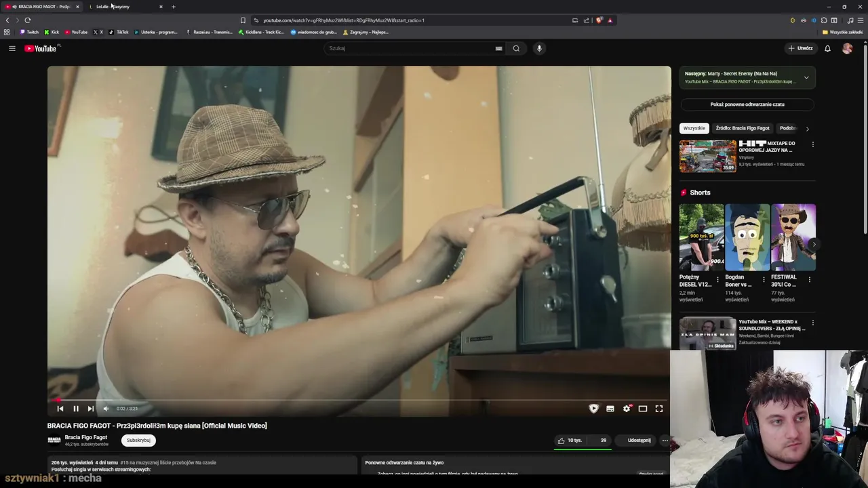Open the FESTIWAL 30%! short
868x488 pixels.
793,237
